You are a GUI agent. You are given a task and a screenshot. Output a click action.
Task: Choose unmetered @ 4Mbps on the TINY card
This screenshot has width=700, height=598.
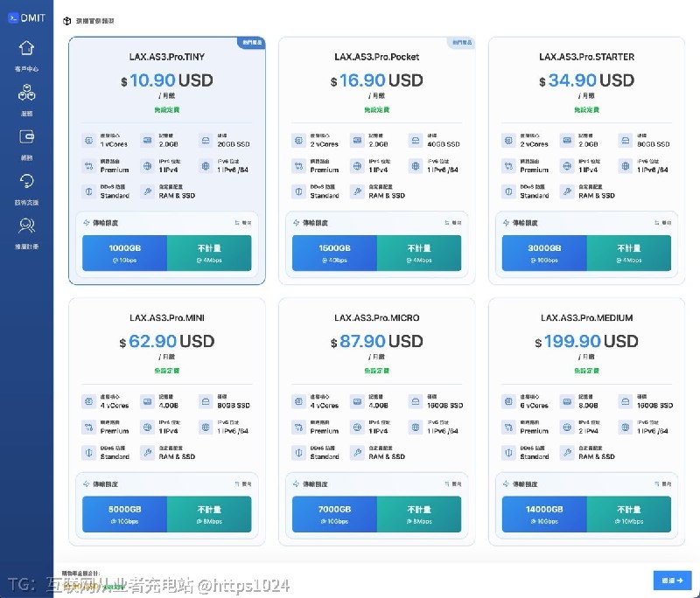[x=209, y=253]
